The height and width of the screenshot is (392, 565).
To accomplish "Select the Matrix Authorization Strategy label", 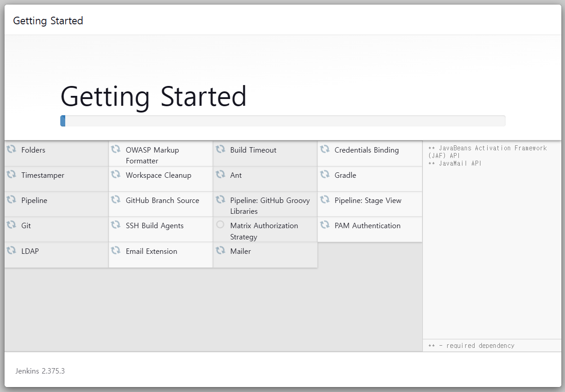I will (x=264, y=231).
